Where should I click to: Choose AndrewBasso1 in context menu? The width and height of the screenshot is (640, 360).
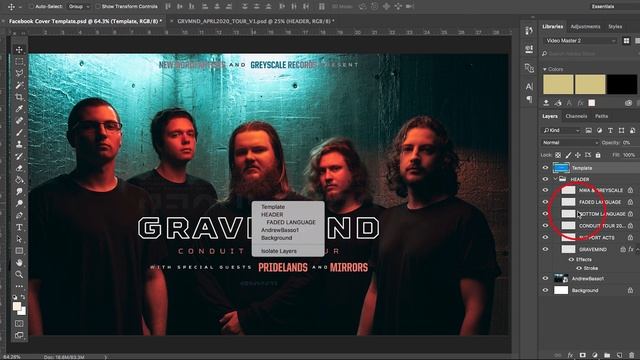[x=280, y=230]
